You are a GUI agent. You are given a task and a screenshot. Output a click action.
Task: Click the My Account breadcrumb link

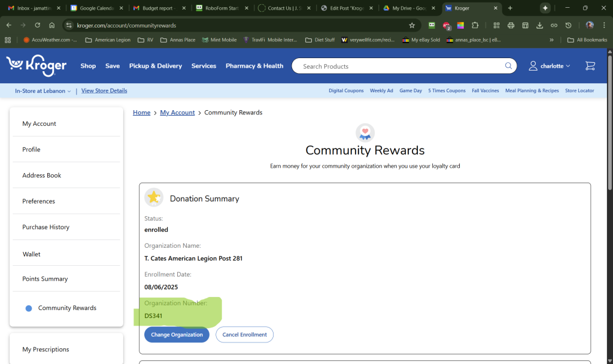pyautogui.click(x=177, y=113)
